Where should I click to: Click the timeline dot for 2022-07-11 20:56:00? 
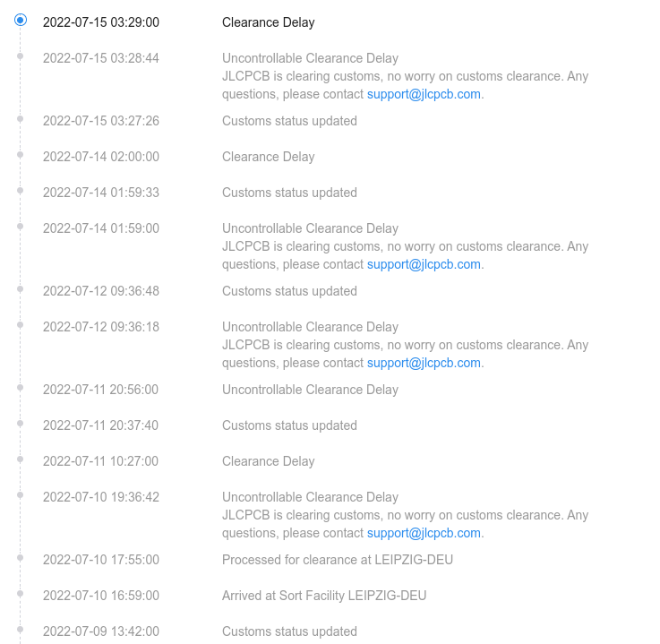(21, 387)
